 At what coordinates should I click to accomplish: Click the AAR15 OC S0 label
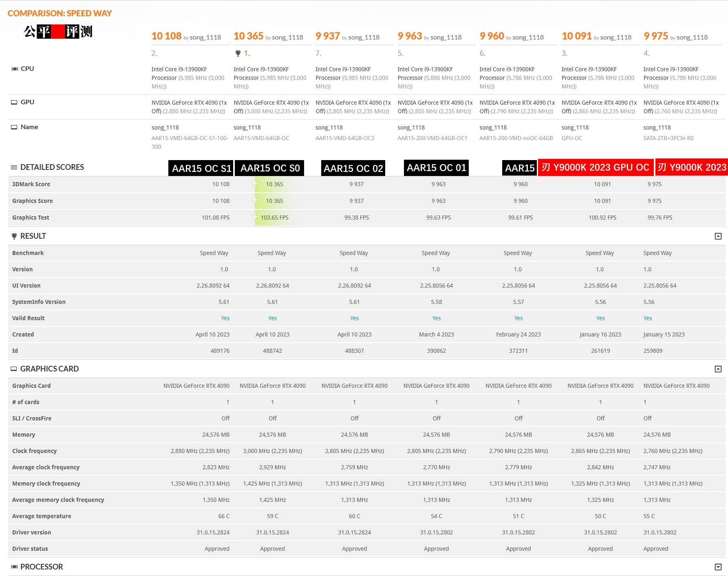coord(269,168)
